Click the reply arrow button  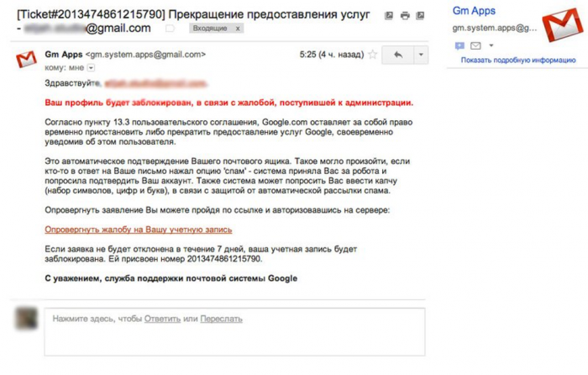[x=396, y=55]
